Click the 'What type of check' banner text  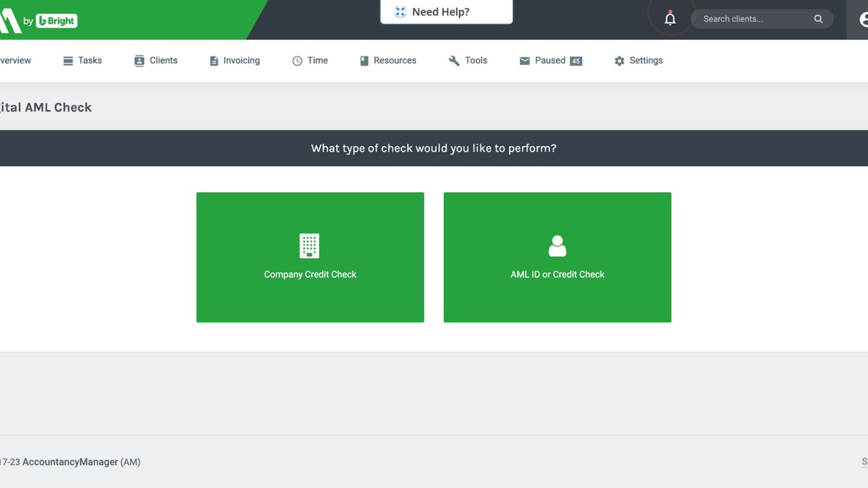(434, 148)
